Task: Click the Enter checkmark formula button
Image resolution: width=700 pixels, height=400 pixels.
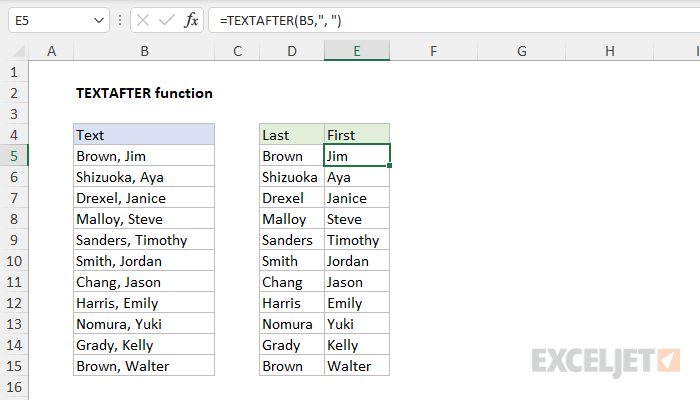Action: pos(167,21)
